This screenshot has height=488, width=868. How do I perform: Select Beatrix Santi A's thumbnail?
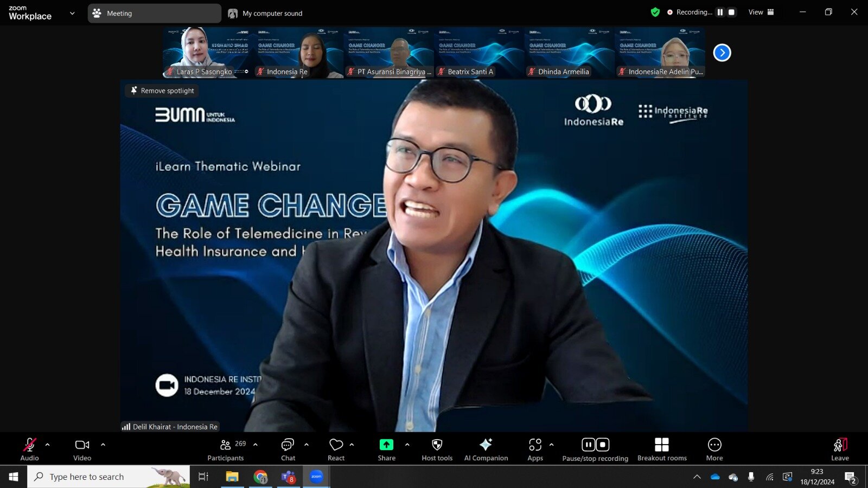pos(479,53)
